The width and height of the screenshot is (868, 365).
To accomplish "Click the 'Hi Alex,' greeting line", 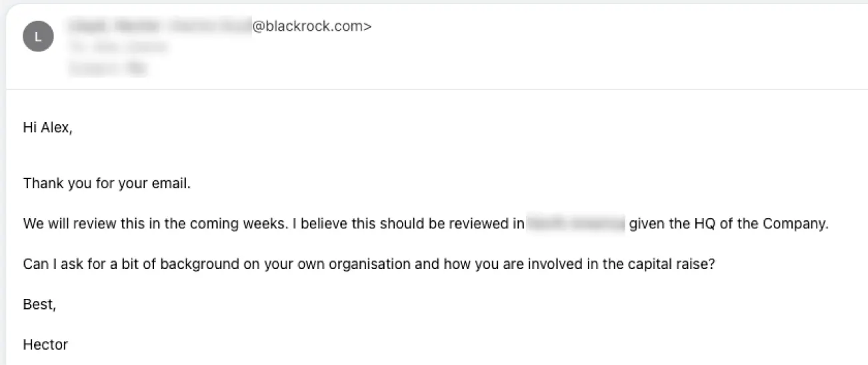I will [47, 128].
